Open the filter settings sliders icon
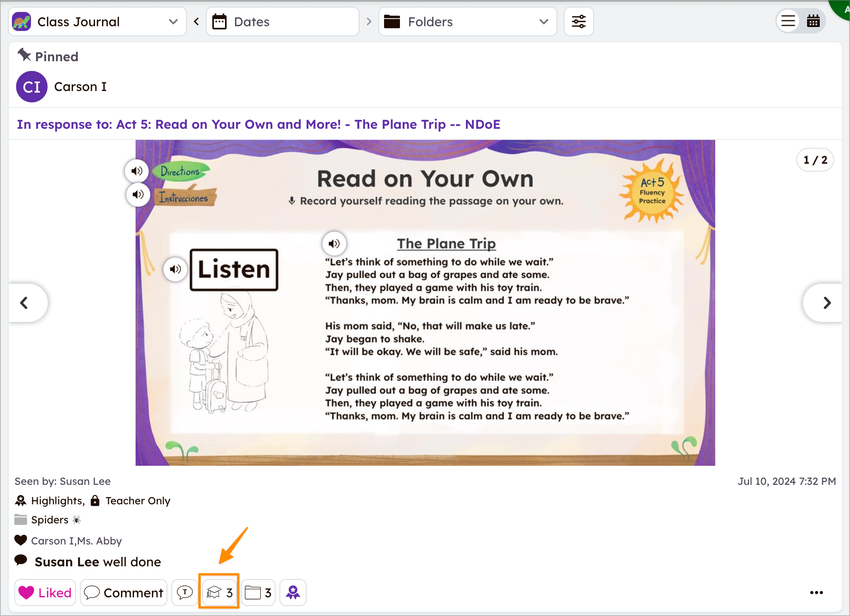This screenshot has width=850, height=616. 578,21
